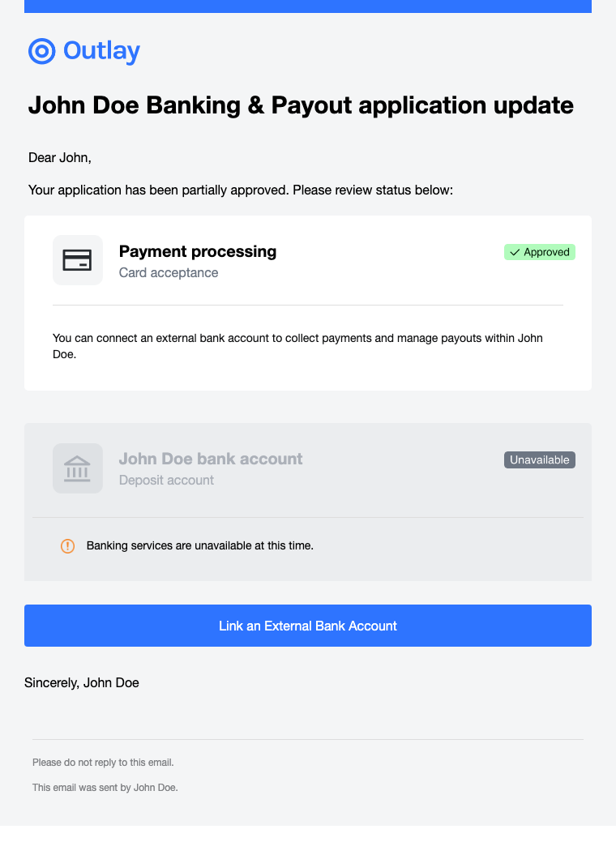Image resolution: width=616 pixels, height=842 pixels.
Task: Click the do not reply footer note
Action: click(103, 763)
